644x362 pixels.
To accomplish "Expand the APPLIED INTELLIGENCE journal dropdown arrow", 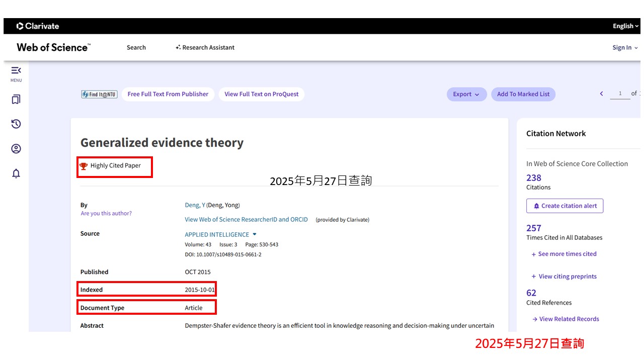I will [255, 234].
